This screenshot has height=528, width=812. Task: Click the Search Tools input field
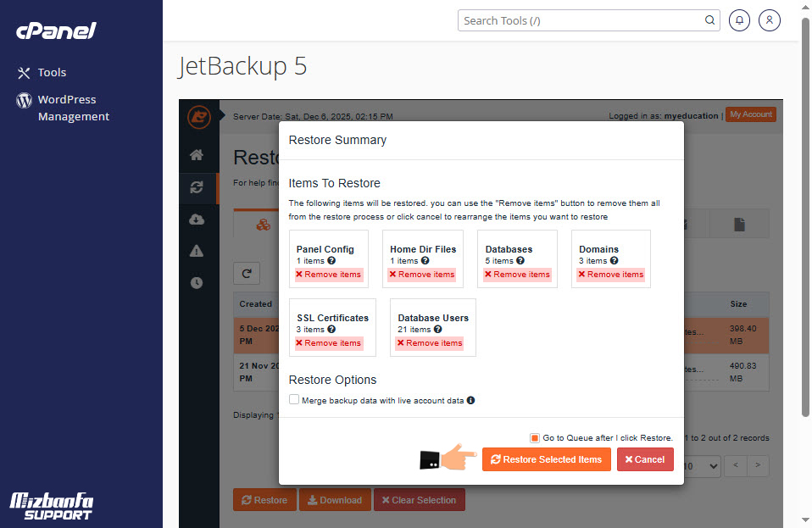coord(582,20)
